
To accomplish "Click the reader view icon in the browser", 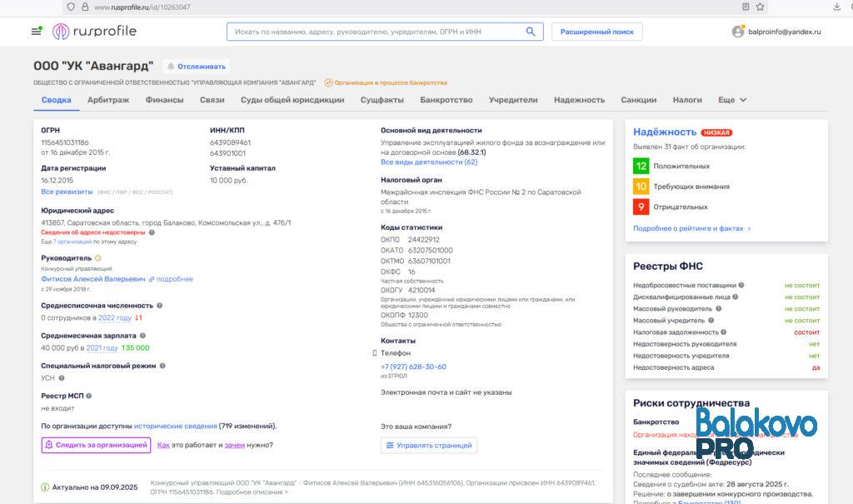I will point(746,7).
